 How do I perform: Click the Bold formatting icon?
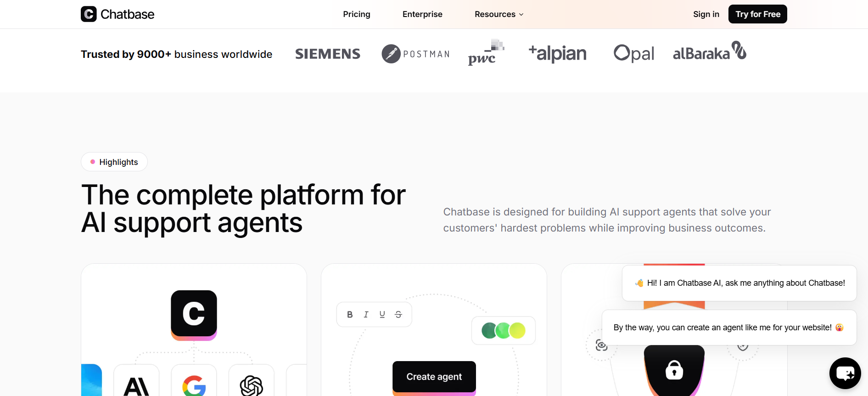click(350, 315)
